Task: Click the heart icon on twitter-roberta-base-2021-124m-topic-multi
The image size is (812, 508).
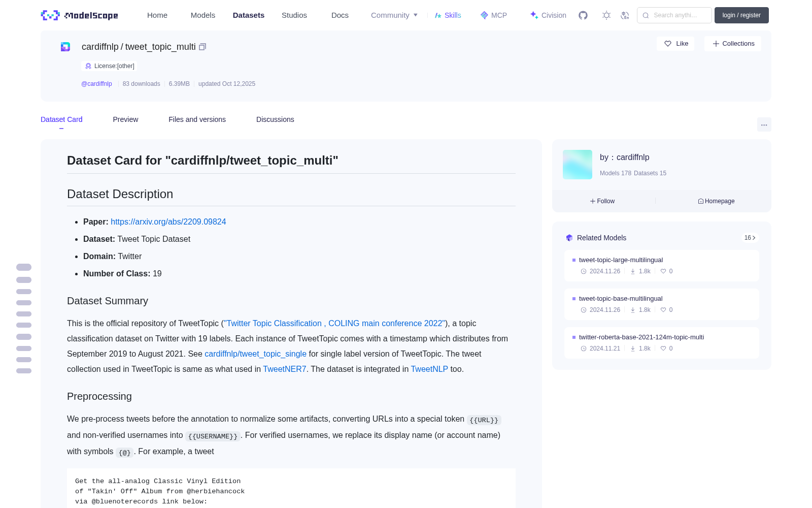Action: tap(663, 348)
